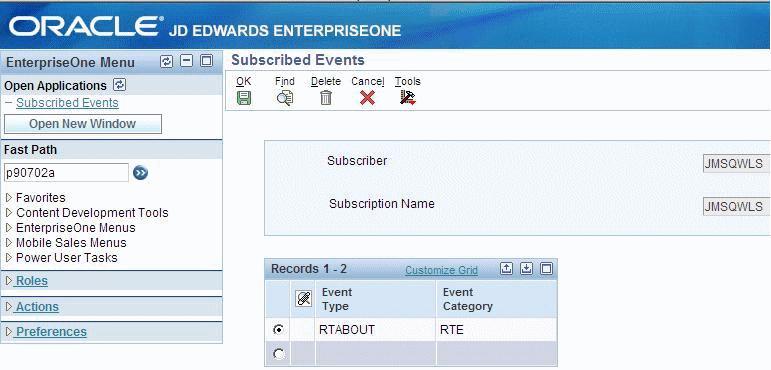Click the EnterpriseOne Menus label
771x370 pixels.
[x=76, y=228]
